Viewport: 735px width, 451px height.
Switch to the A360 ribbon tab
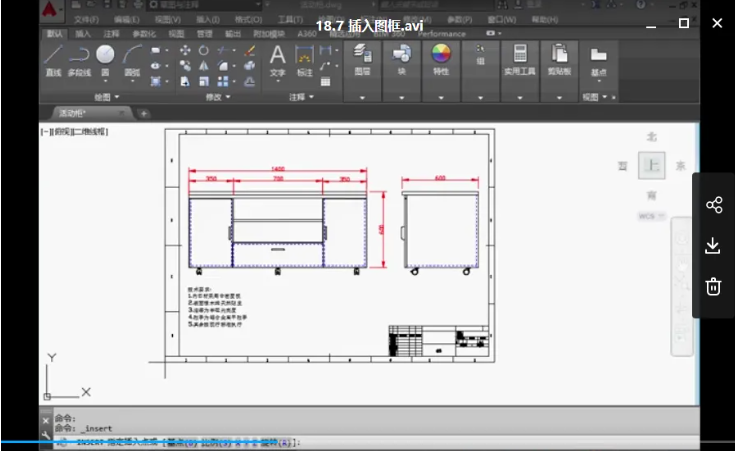[x=307, y=34]
